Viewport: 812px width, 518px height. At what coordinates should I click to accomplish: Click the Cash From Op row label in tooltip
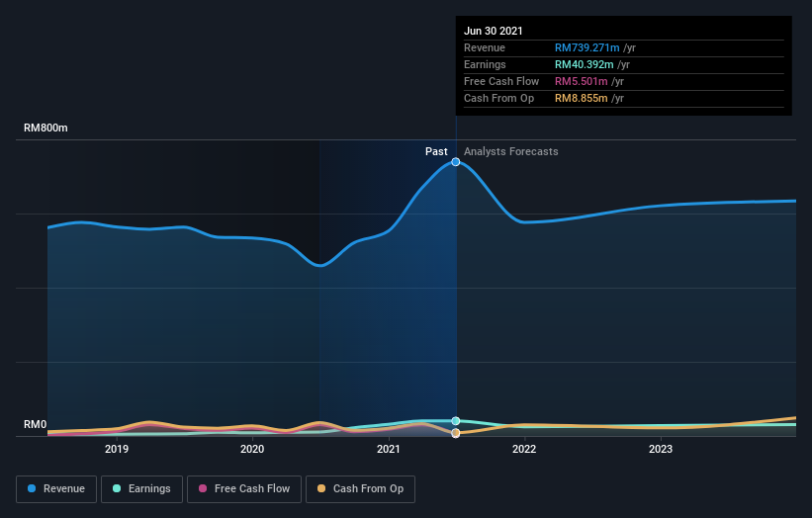coord(498,98)
